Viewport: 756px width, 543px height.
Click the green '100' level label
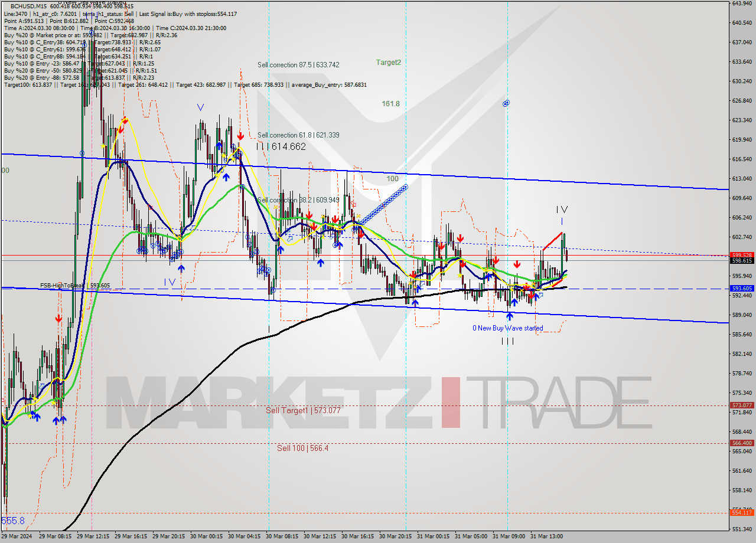tap(392, 179)
